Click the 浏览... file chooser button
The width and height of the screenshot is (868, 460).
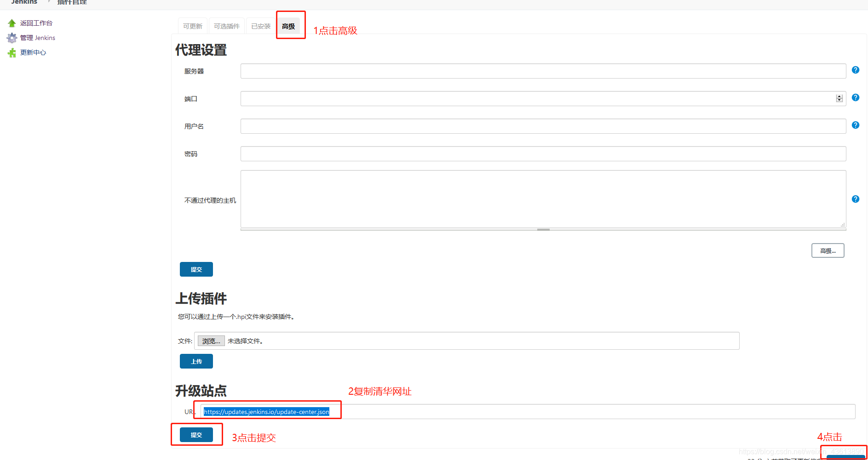(x=211, y=341)
